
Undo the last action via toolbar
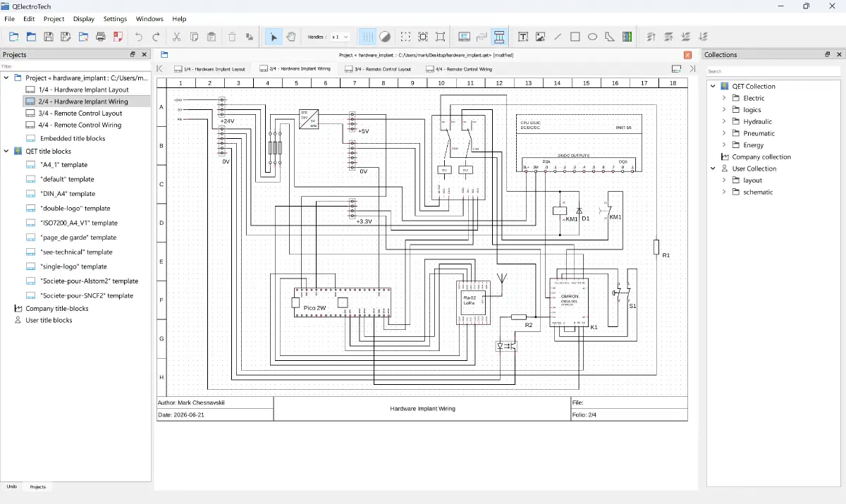click(x=139, y=37)
